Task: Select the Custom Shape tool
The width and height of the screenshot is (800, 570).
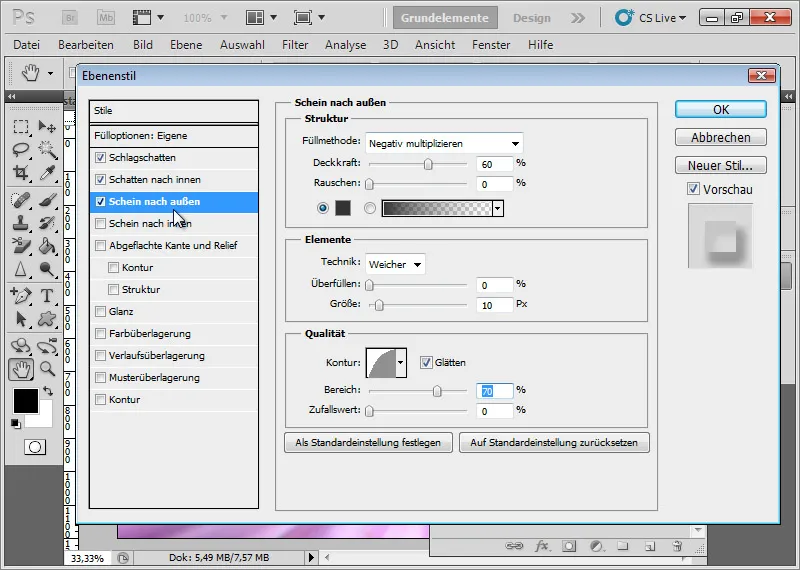Action: 47,319
